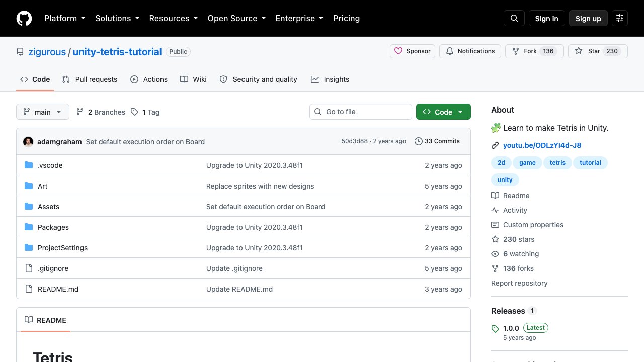Go to the GitHub homepage logo
This screenshot has width=644, height=362.
[x=24, y=18]
